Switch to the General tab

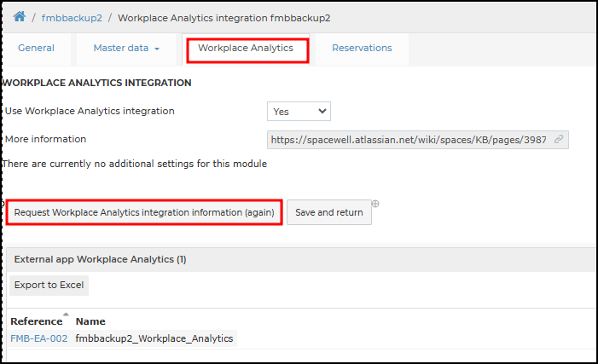pos(36,48)
